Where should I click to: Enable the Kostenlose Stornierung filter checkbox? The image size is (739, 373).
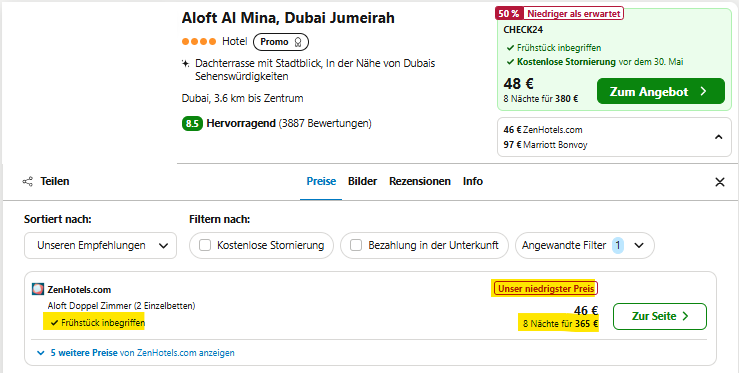(x=205, y=245)
